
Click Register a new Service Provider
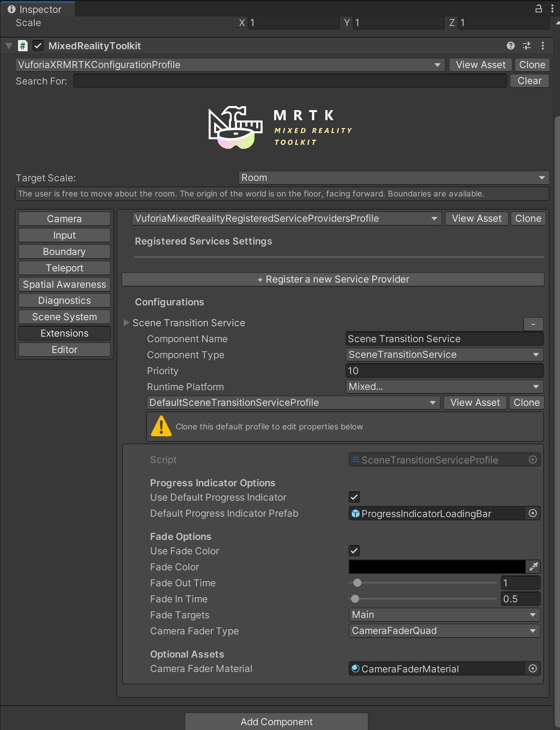point(333,279)
